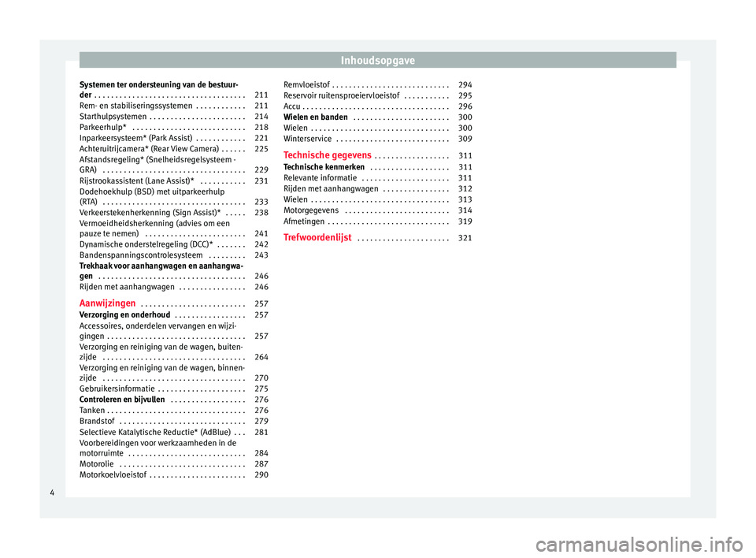Open the Remvloeistof entry
Screen dimensions: 756x558
(306, 84)
